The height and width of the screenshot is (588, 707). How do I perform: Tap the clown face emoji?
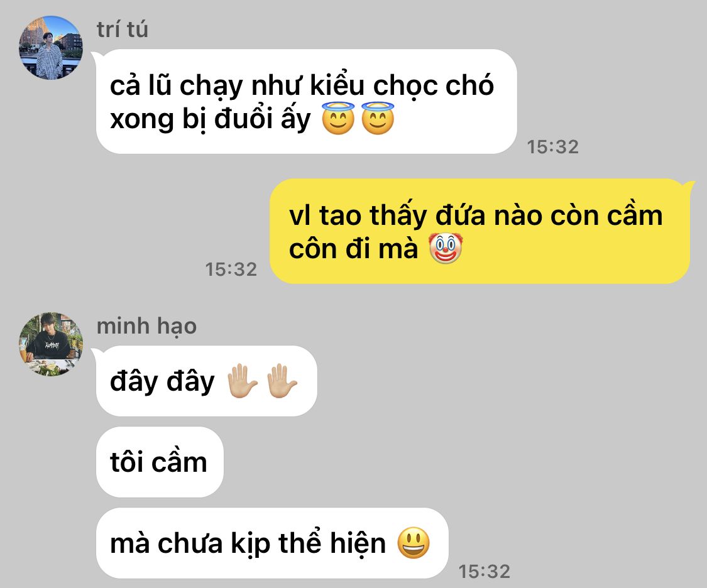click(x=446, y=248)
